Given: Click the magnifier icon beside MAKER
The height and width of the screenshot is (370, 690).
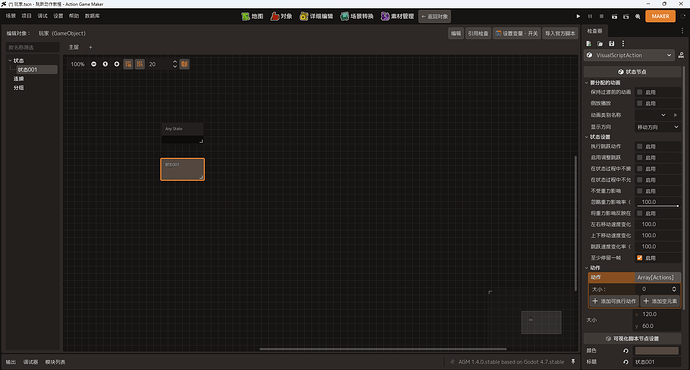Looking at the screenshot, I should tap(638, 16).
